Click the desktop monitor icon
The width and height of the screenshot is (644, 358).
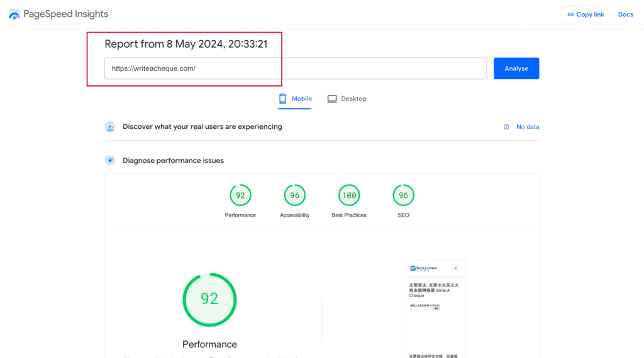point(332,99)
